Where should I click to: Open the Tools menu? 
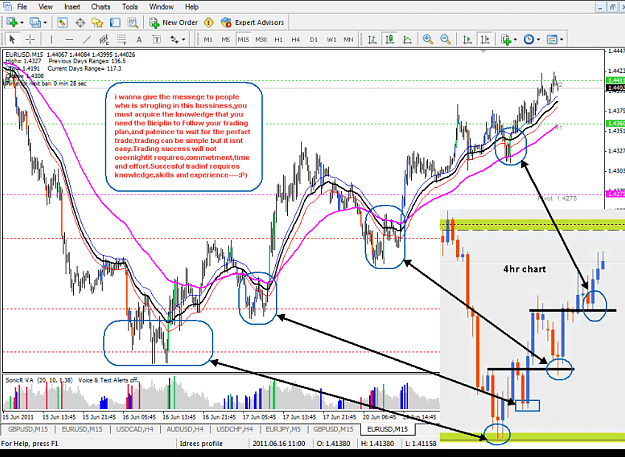(x=130, y=7)
